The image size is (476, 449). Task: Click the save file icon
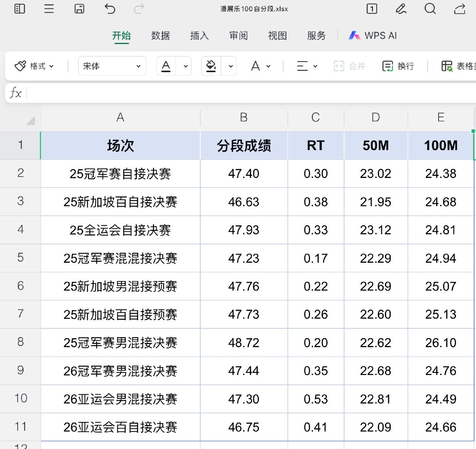coord(79,8)
